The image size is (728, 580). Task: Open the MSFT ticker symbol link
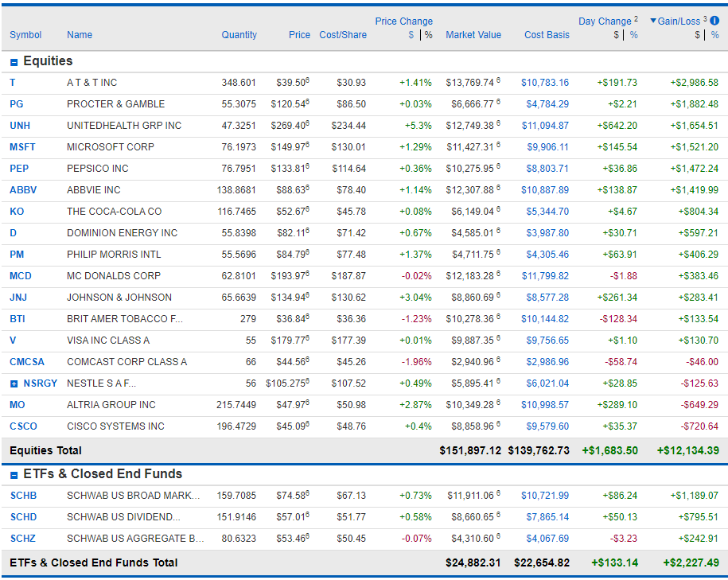[22, 146]
